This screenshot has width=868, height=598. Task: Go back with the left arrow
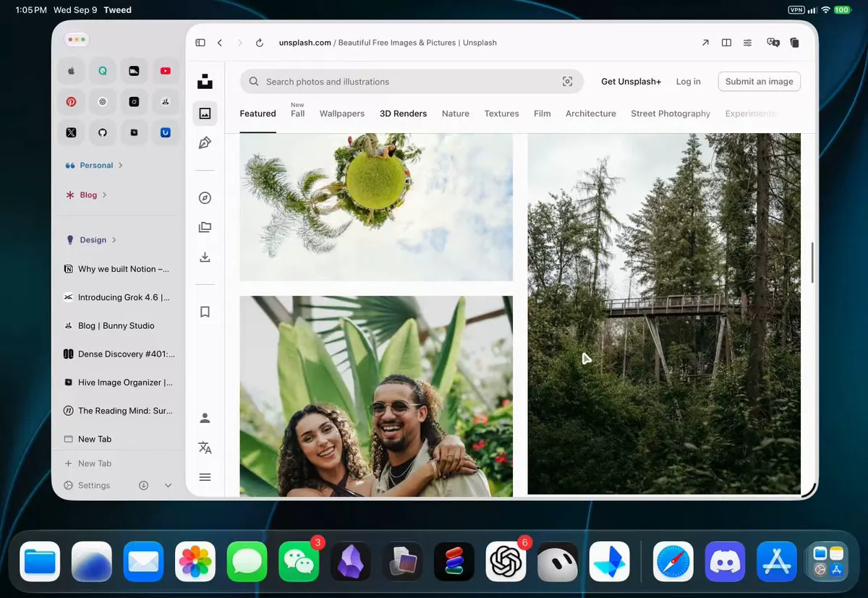coord(220,43)
